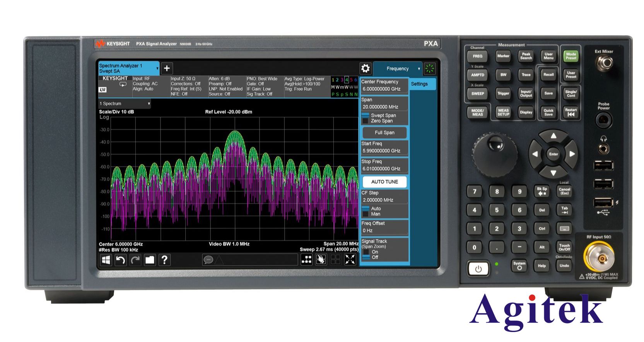This screenshot has height=342, width=644.
Task: Tap the Restart key on front panel
Action: tap(571, 112)
